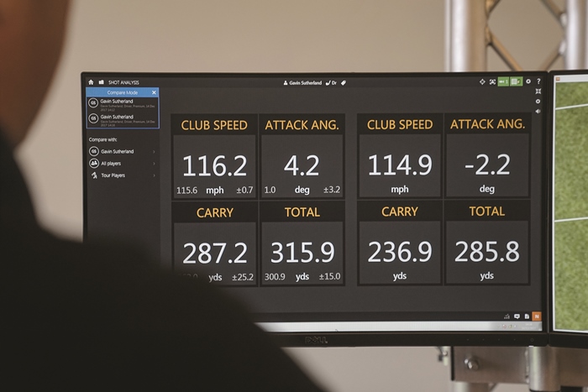Open the SHOT ANALYSIS title

(x=123, y=82)
